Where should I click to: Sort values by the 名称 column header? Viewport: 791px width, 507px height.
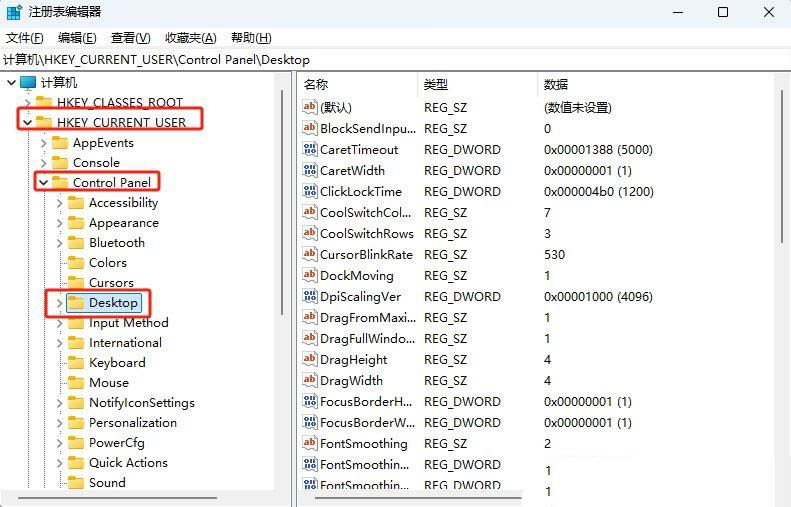(316, 84)
